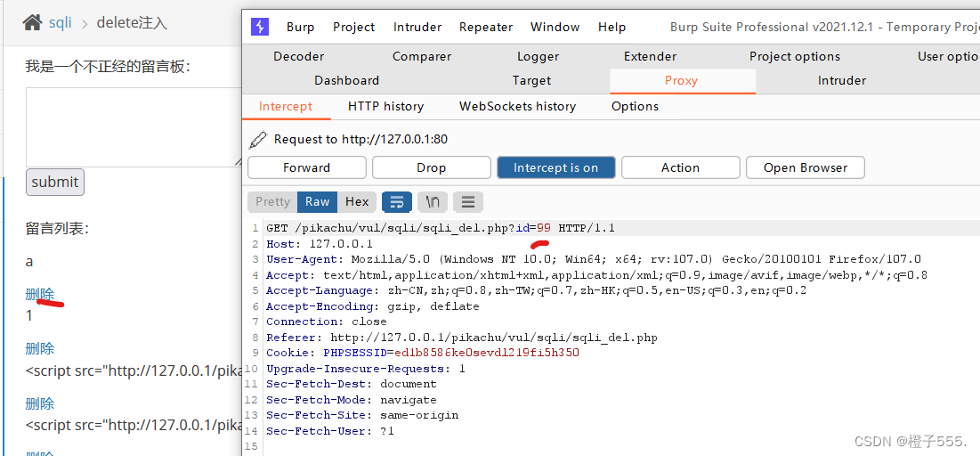Switch to the Intruder tool tab
This screenshot has height=456, width=980.
click(x=842, y=81)
